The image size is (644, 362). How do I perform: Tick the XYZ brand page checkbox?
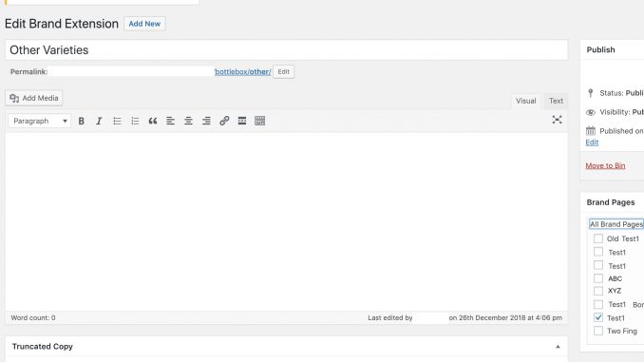598,291
